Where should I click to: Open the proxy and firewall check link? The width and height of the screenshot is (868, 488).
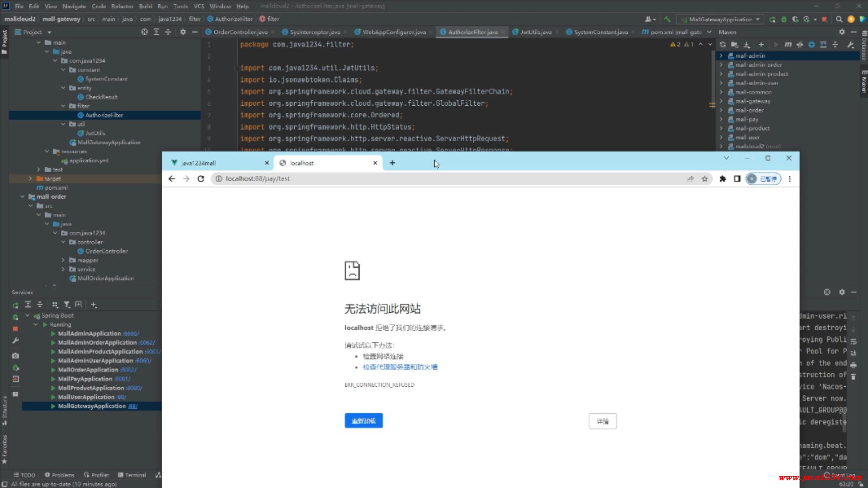click(400, 367)
